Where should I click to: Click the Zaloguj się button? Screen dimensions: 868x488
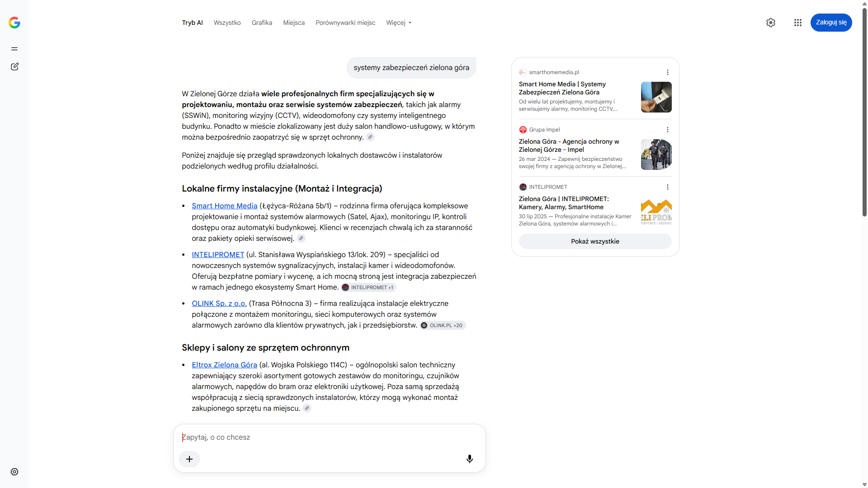[x=831, y=23]
